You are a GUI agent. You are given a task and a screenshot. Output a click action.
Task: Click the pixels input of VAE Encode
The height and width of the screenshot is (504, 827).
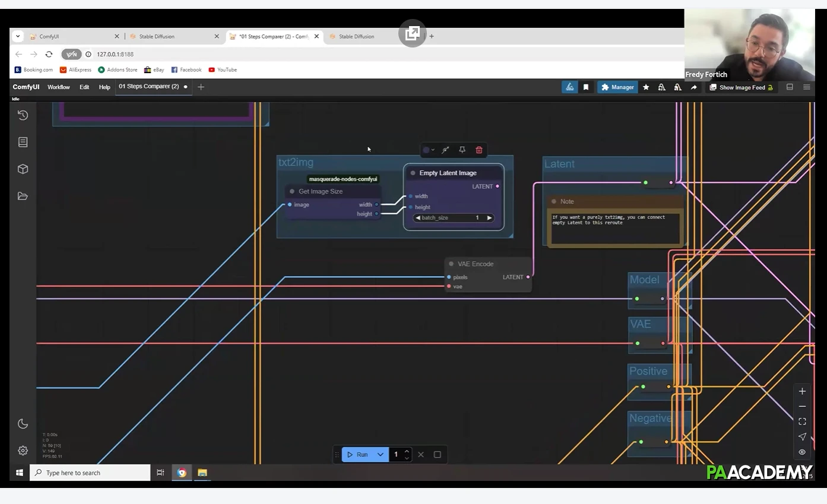(449, 277)
